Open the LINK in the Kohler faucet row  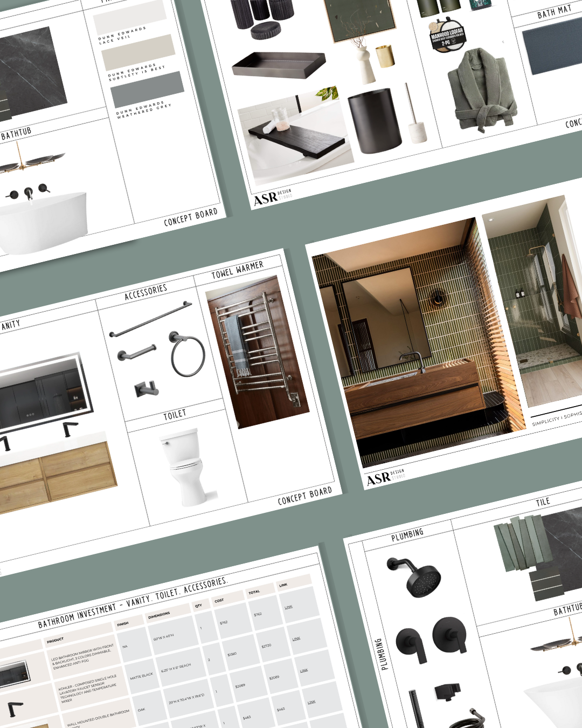(x=296, y=639)
